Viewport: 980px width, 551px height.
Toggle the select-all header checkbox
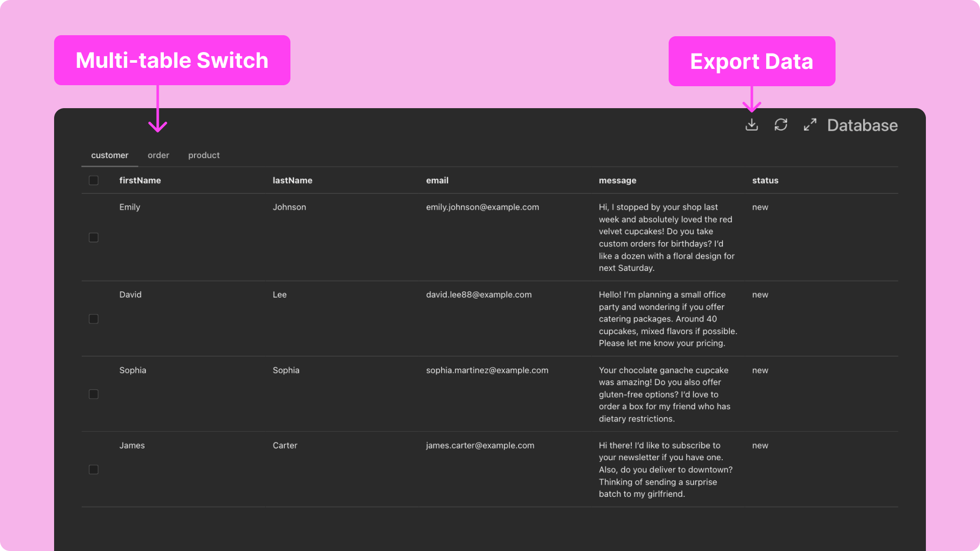point(93,181)
